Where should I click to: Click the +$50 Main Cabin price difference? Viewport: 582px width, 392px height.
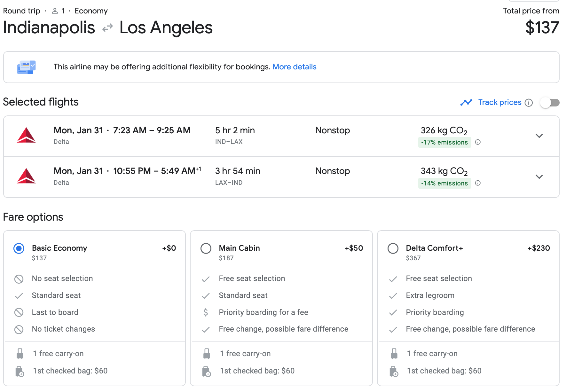(x=354, y=248)
